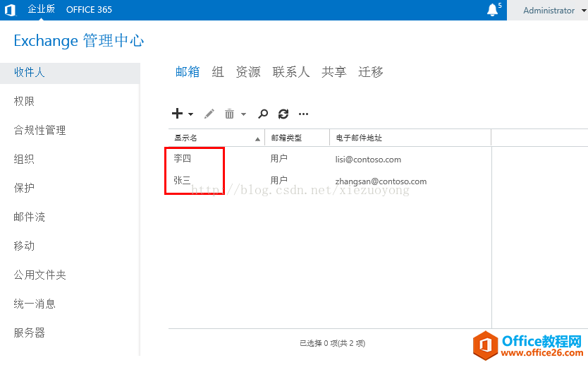Screen dimensions: 588x365
Task: Open 保护 in the sidebar
Action: 24,188
